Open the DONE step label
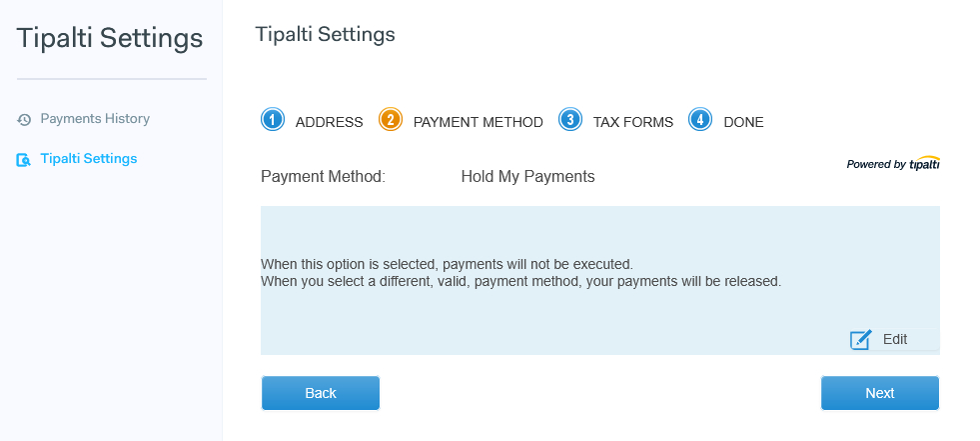The width and height of the screenshot is (980, 441). click(x=743, y=122)
